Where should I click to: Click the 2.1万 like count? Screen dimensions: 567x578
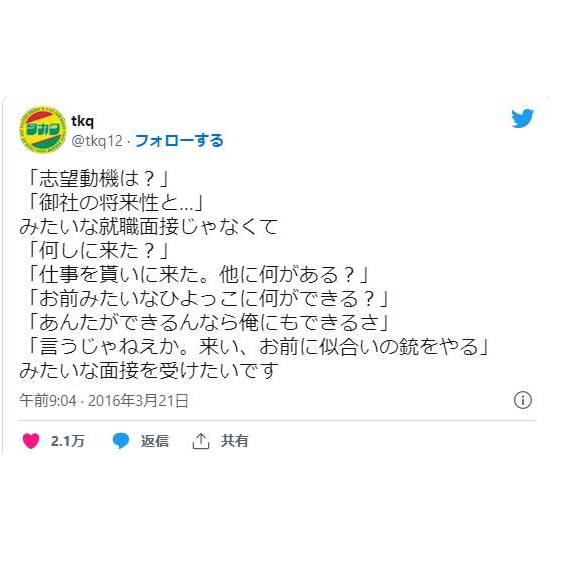[x=68, y=441]
